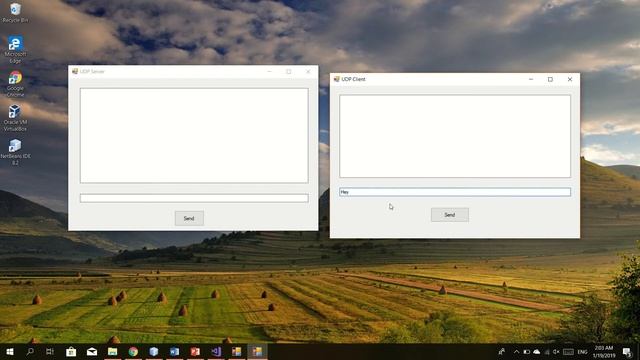
Task: Focus the UDP Client message input containing Hey
Action: click(x=455, y=192)
